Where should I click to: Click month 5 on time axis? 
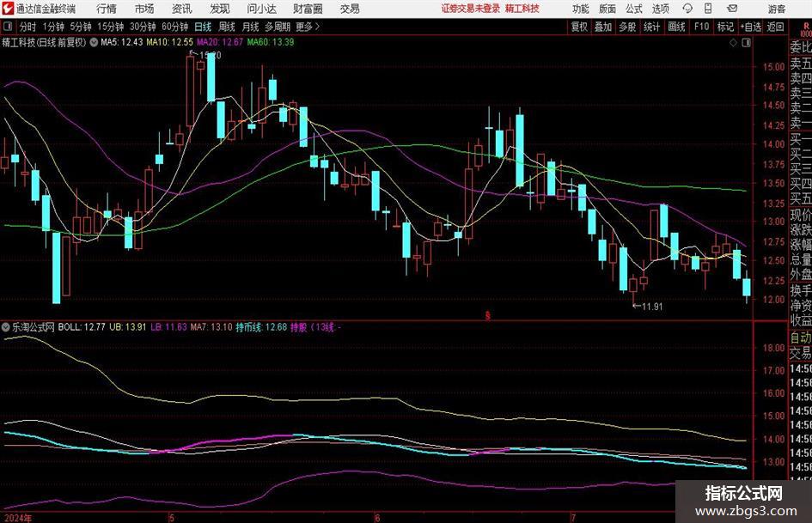pos(171,518)
